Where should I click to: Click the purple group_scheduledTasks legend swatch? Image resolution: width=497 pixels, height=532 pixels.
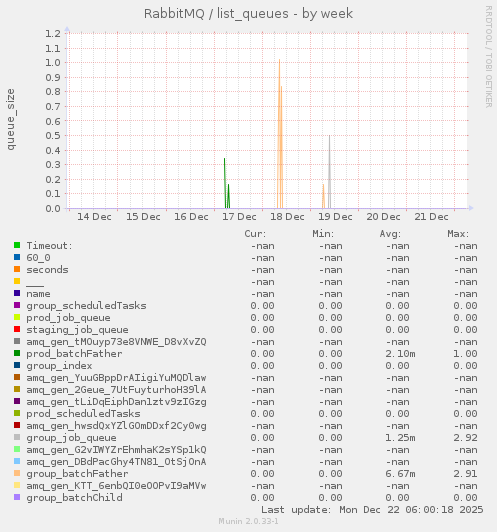click(17, 305)
